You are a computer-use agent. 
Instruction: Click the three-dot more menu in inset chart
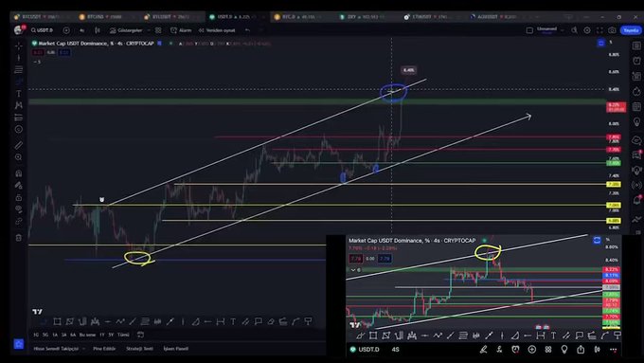613,350
